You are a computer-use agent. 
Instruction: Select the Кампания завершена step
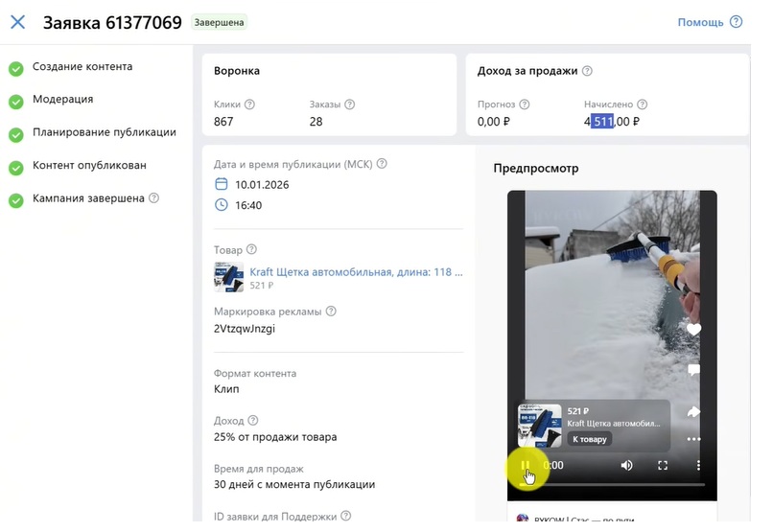click(x=88, y=198)
